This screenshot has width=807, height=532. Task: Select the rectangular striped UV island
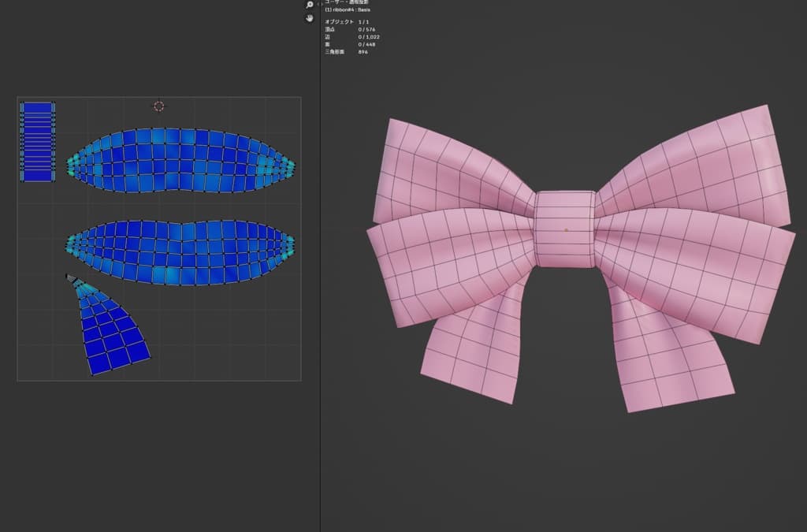coord(37,142)
